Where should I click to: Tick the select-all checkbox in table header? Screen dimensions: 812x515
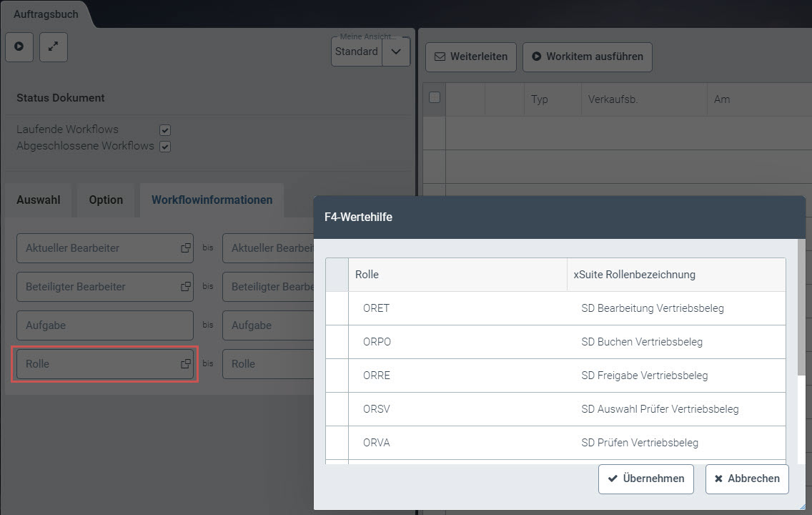point(434,99)
